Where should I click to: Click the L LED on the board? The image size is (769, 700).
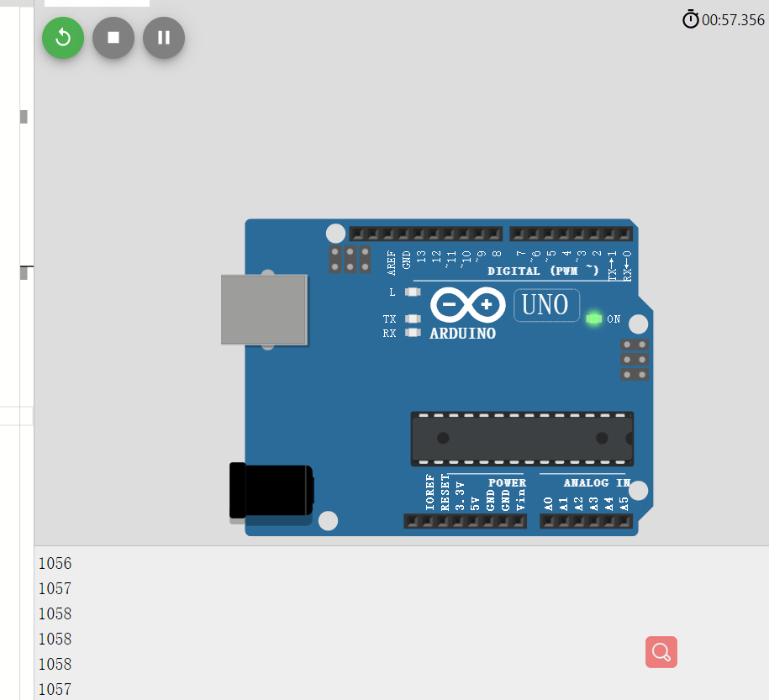pyautogui.click(x=413, y=292)
